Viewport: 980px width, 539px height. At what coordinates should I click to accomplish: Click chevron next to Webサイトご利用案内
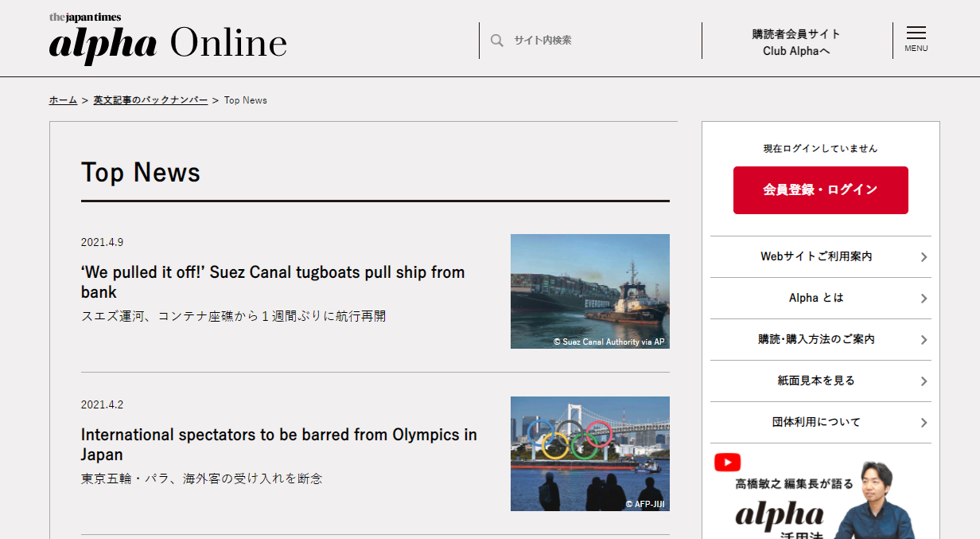coord(924,257)
